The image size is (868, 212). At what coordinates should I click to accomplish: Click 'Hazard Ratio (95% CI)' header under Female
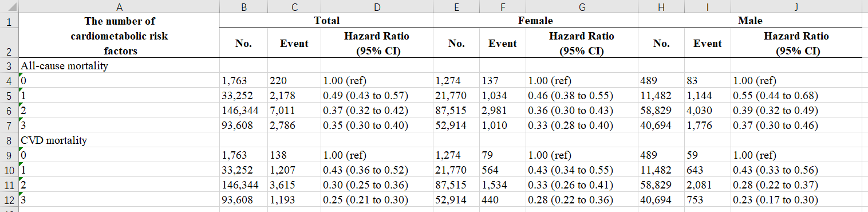582,44
